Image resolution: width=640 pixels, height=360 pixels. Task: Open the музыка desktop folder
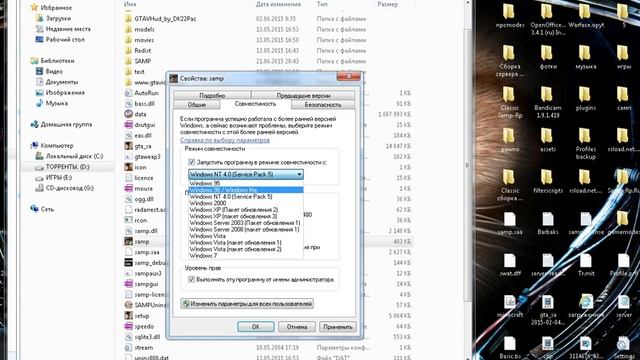tap(586, 56)
